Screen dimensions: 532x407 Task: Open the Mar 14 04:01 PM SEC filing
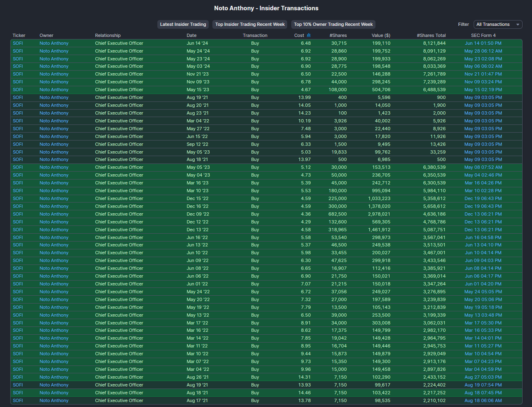click(x=483, y=338)
